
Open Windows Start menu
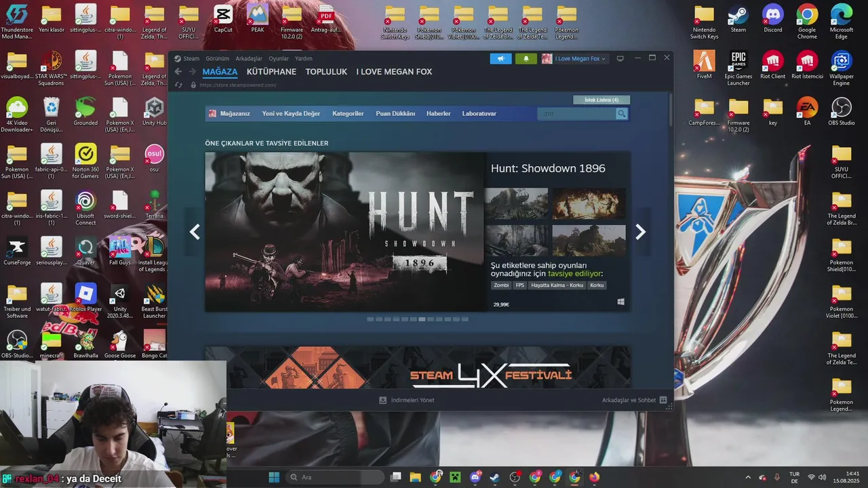274,477
